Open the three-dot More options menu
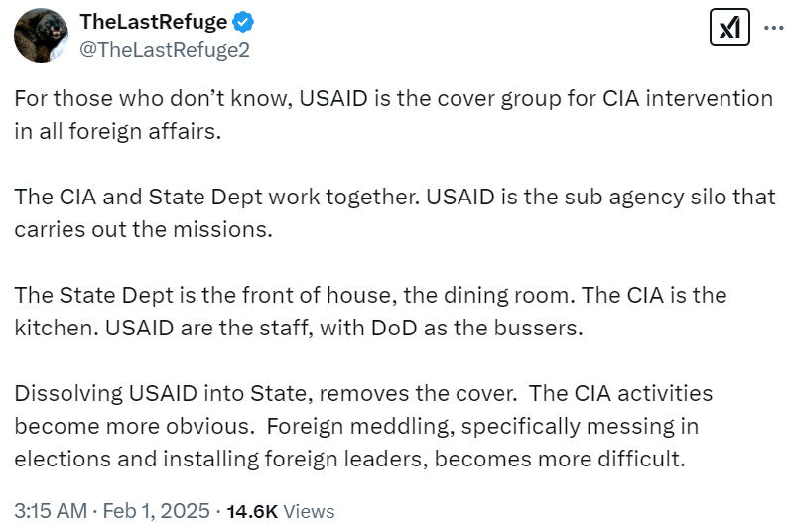This screenshot has width=787, height=532. coord(772,29)
